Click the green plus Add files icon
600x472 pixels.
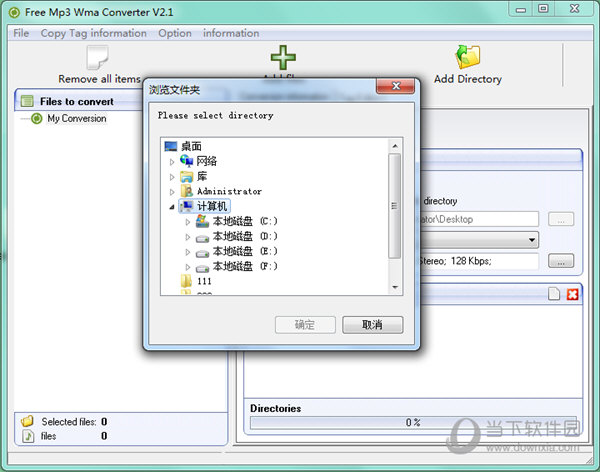coord(283,57)
